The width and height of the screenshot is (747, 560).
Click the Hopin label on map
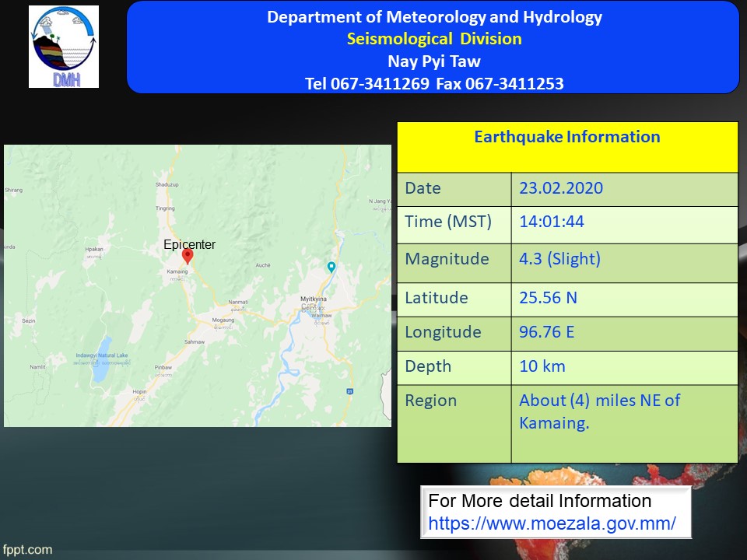pos(139,392)
